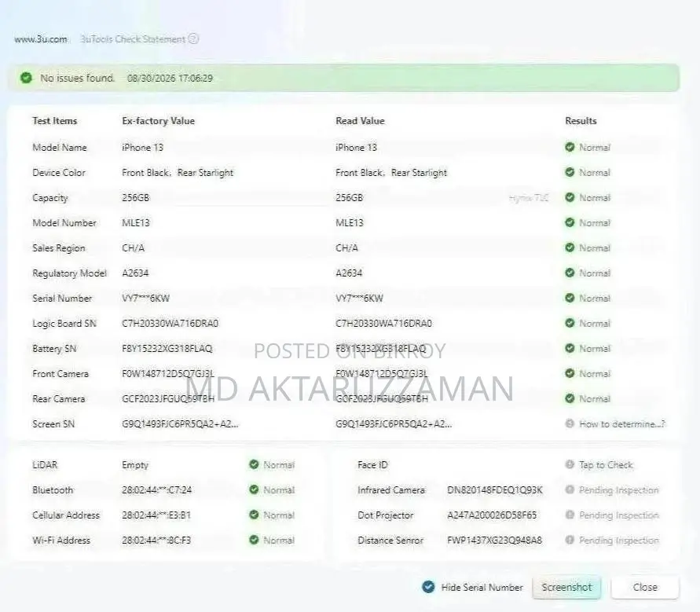
Task: Click the Normal status icon in Model Name row
Action: pos(570,147)
